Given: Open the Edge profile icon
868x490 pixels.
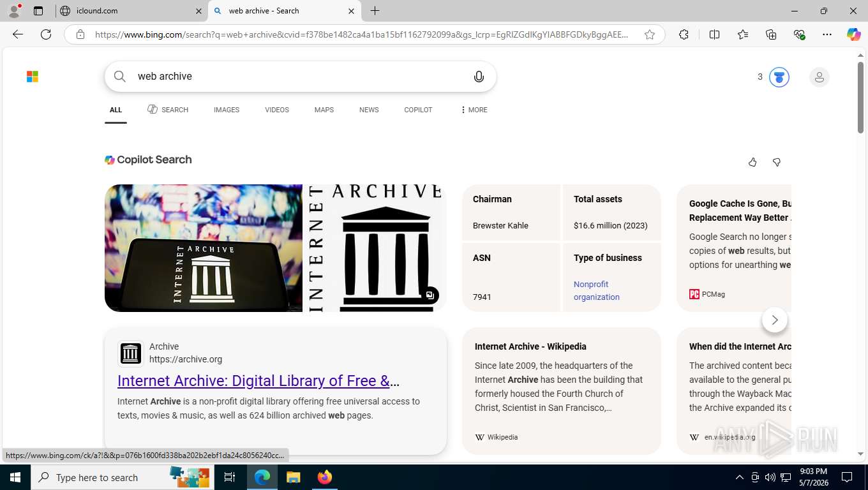Looking at the screenshot, I should coord(13,11).
